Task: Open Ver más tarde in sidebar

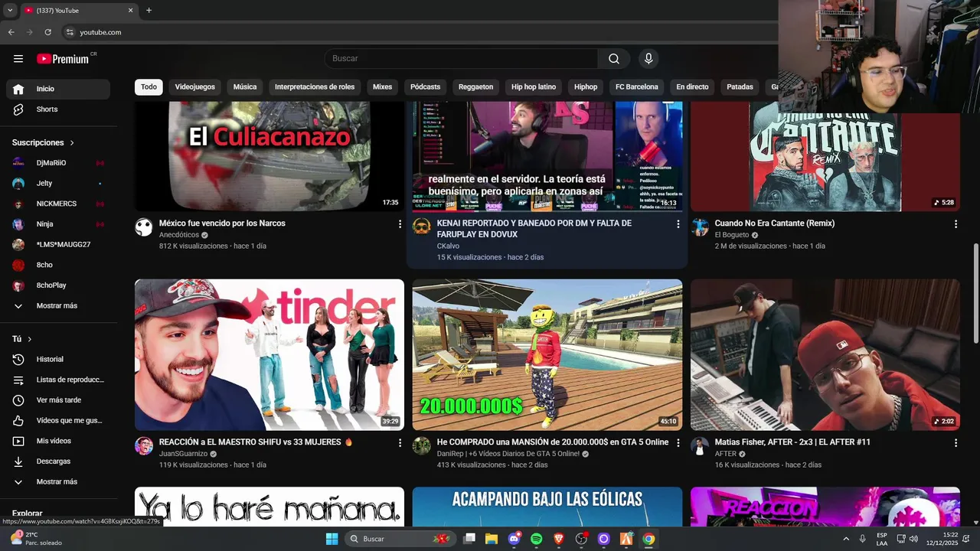Action: click(58, 400)
